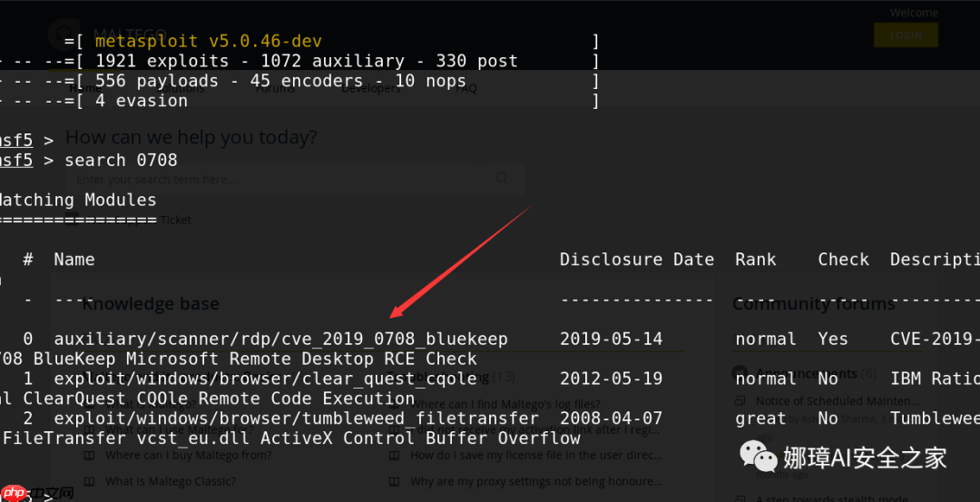980x502 pixels.
Task: Click the Community forums heading
Action: [x=814, y=304]
